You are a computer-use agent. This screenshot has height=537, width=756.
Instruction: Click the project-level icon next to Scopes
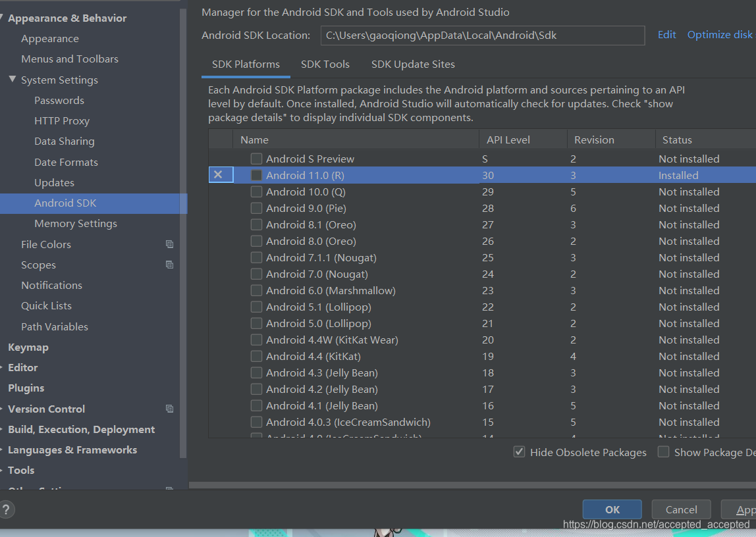click(170, 265)
